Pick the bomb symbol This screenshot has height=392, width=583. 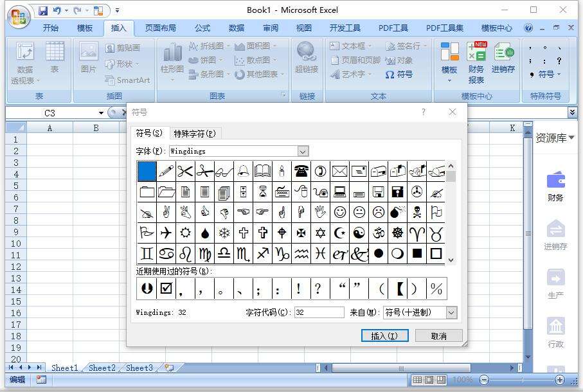[398, 212]
